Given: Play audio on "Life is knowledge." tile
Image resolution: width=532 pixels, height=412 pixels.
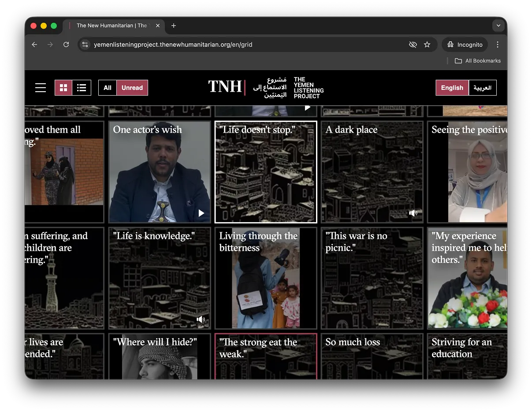Looking at the screenshot, I should coord(201,319).
